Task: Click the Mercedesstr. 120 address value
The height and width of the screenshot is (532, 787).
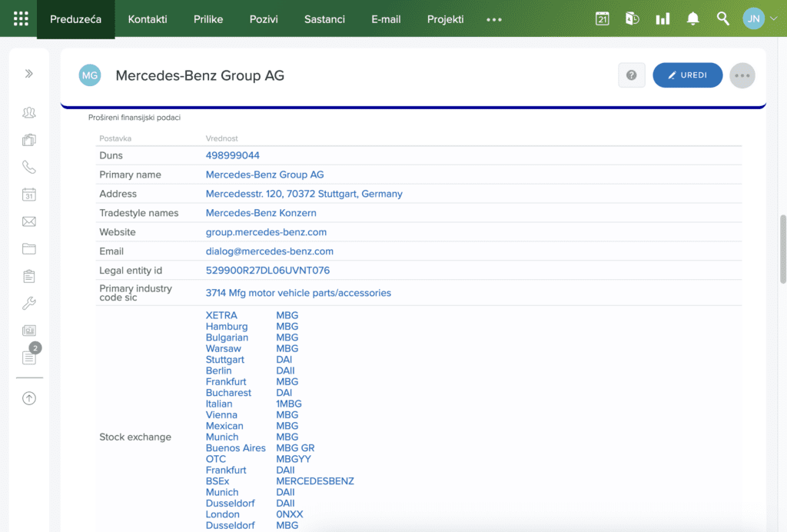Action: pyautogui.click(x=304, y=194)
